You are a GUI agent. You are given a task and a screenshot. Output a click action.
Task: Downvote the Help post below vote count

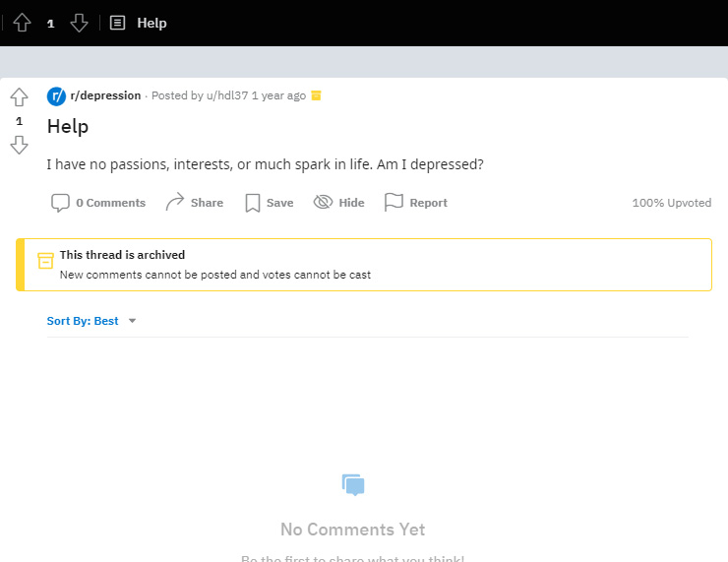coord(19,145)
